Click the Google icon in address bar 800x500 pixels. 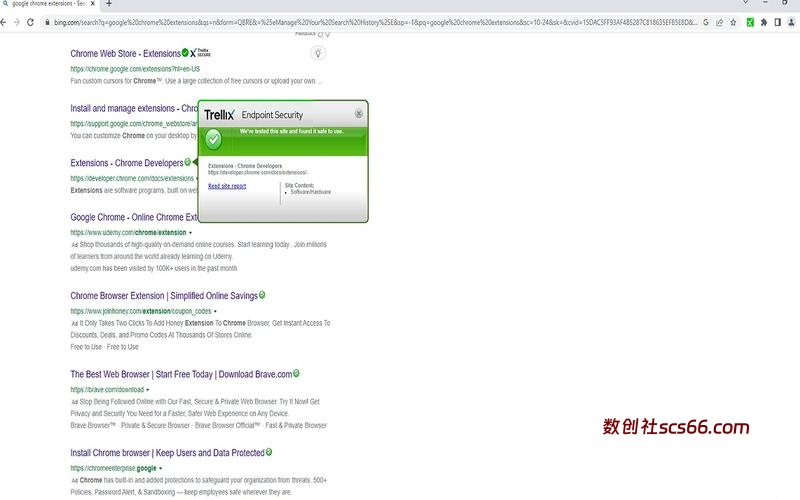[x=706, y=22]
